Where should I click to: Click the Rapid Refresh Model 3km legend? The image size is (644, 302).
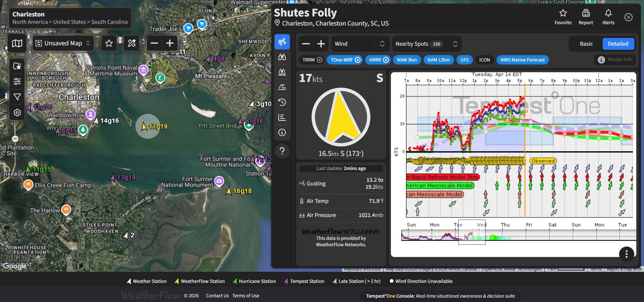[443, 177]
